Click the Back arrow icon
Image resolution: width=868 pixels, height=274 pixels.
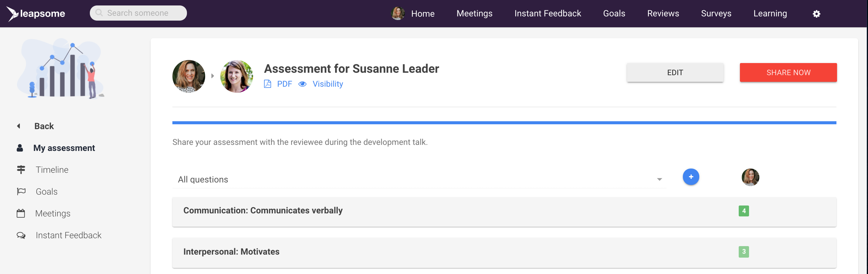click(19, 126)
